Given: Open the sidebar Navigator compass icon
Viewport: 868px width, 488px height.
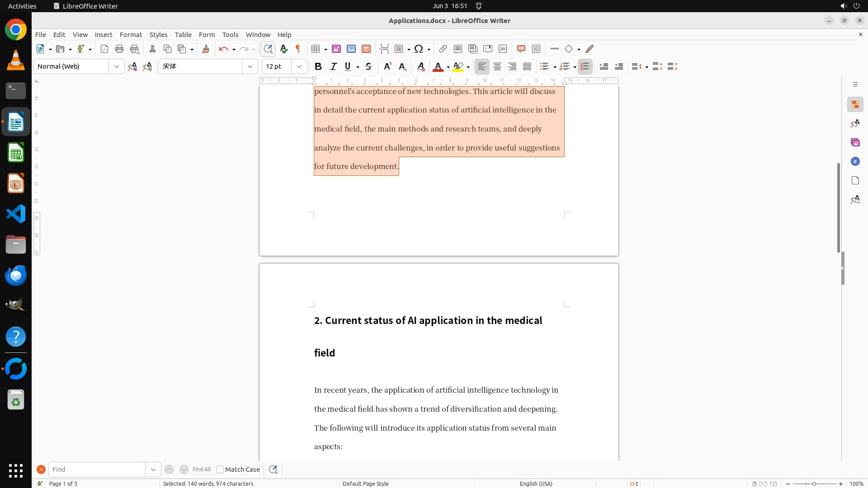Looking at the screenshot, I should pos(855,161).
